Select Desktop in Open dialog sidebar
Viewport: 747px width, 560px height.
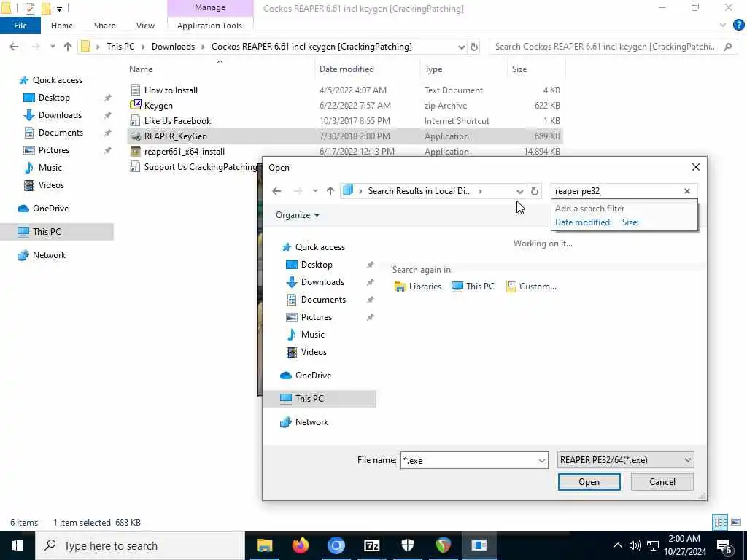[x=317, y=265]
